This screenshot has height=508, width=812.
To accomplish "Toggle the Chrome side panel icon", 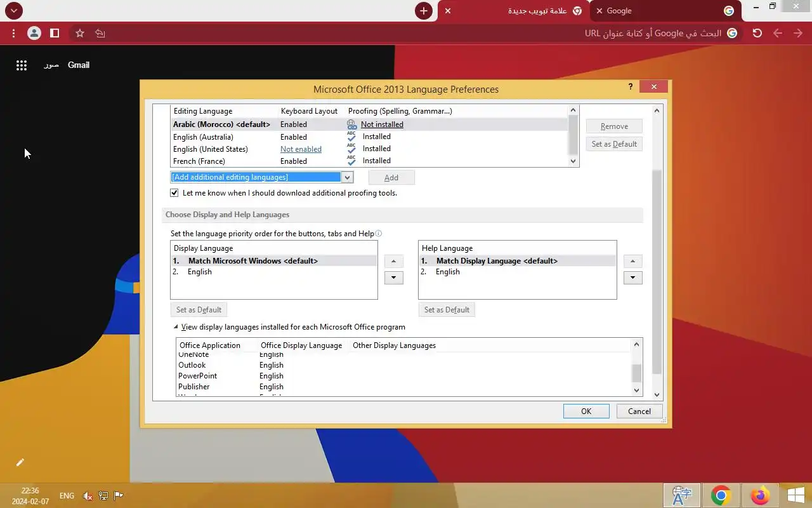I will 55,33.
